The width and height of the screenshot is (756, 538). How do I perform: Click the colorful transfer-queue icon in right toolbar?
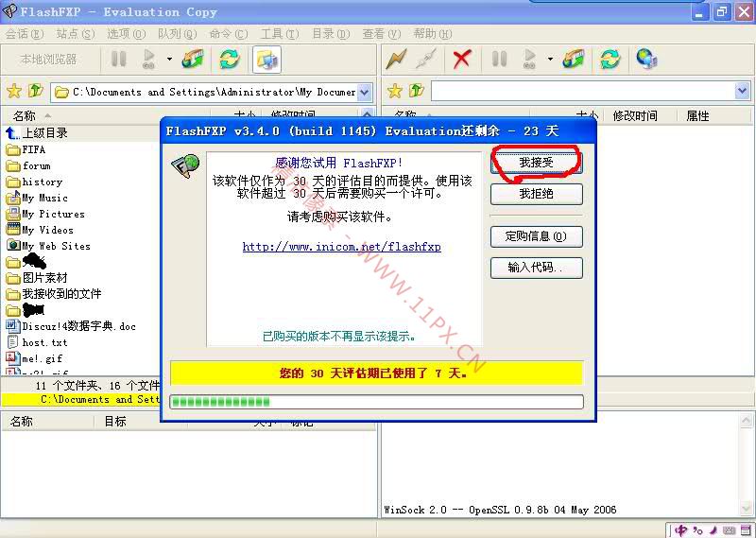574,59
